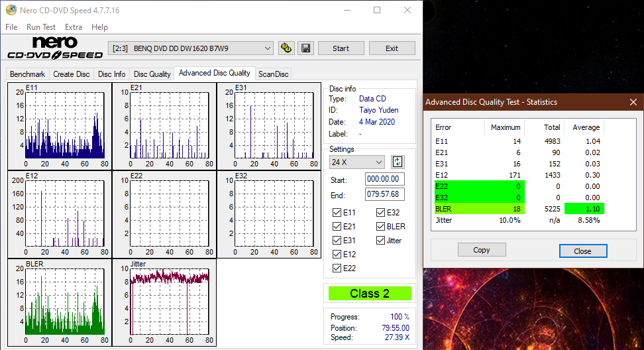
Task: Minimize the Nero CD-DVD Speed window
Action: [x=347, y=10]
